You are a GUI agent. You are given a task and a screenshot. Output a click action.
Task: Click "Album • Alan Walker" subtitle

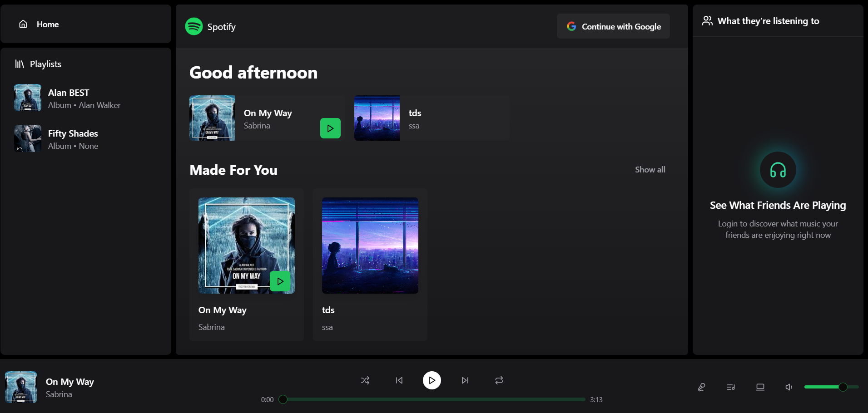84,105
